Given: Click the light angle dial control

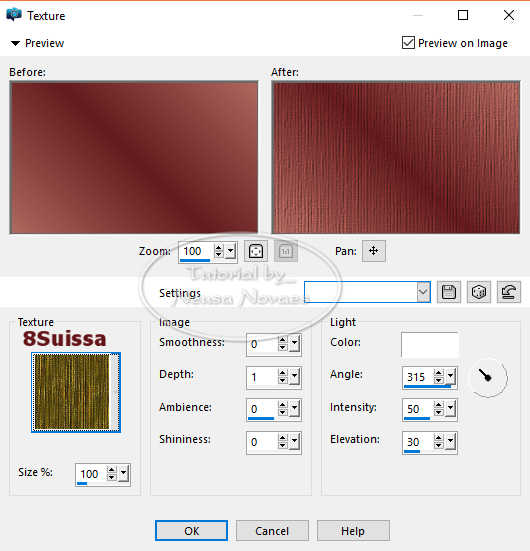Looking at the screenshot, I should (488, 377).
